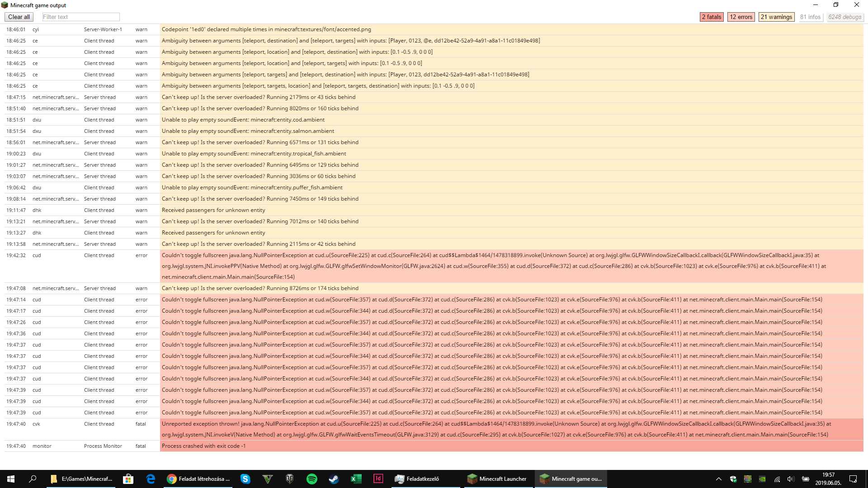Open Spotify from the taskbar
868x488 pixels.
coord(312,479)
